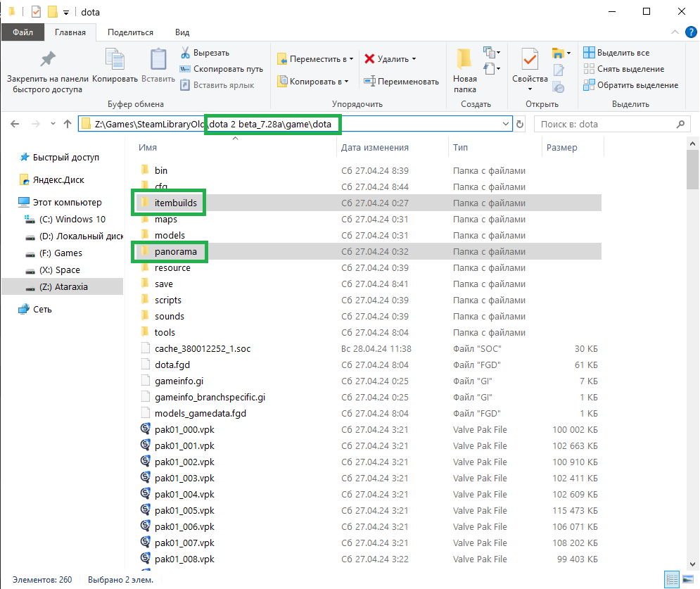
Task: Sort by the Тип column header
Action: [x=460, y=147]
